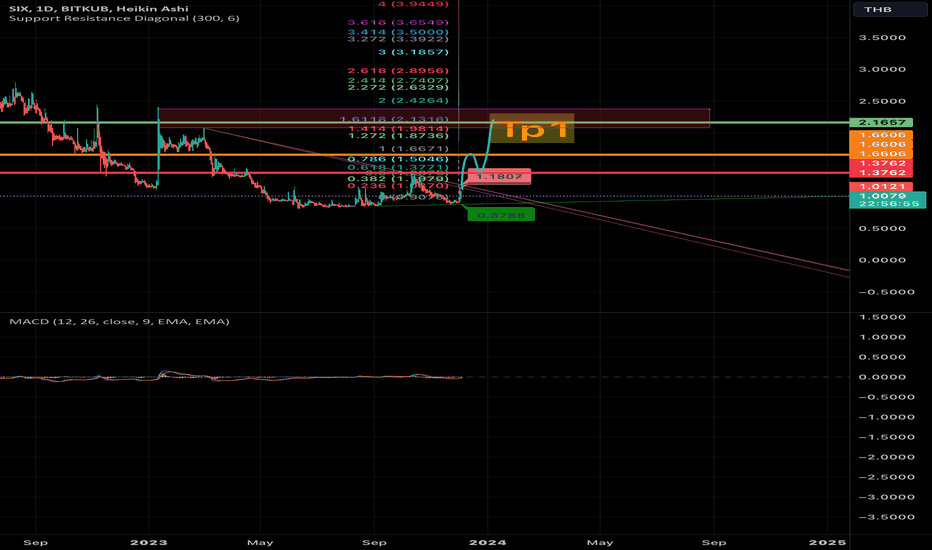Screen dimensions: 932x550
Task: Select the Fibonacci level 1.272 (1.8736)
Action: coord(398,136)
